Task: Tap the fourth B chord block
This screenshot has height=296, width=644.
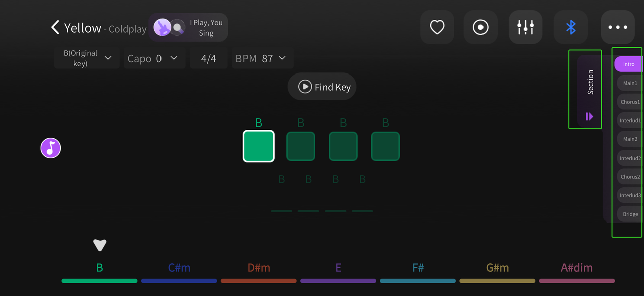Action: click(x=385, y=146)
